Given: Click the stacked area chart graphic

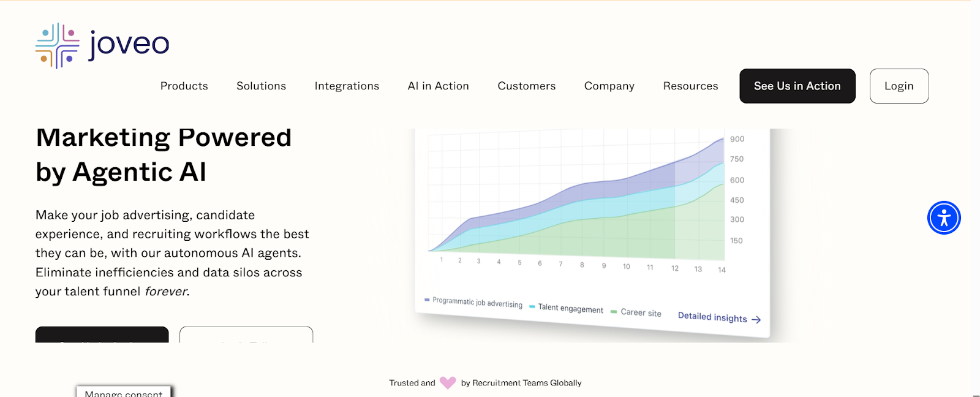Looking at the screenshot, I should pyautogui.click(x=576, y=202).
